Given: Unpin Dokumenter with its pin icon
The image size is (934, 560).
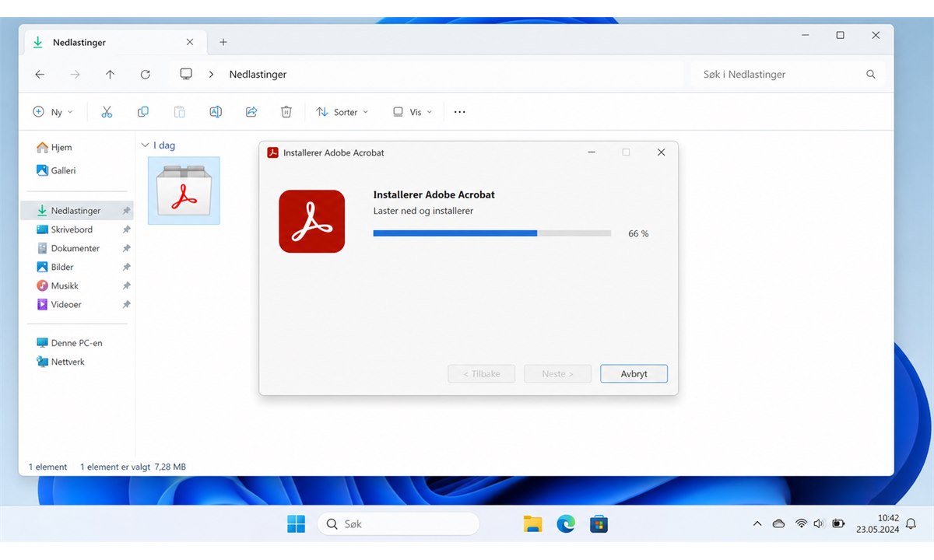Looking at the screenshot, I should (x=126, y=248).
